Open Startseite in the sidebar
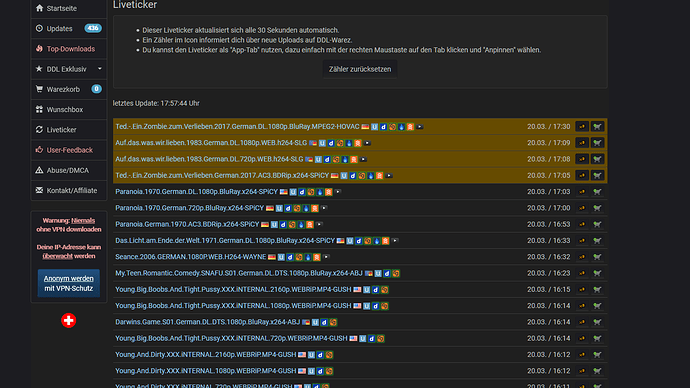This screenshot has width=690, height=388. 69,8
